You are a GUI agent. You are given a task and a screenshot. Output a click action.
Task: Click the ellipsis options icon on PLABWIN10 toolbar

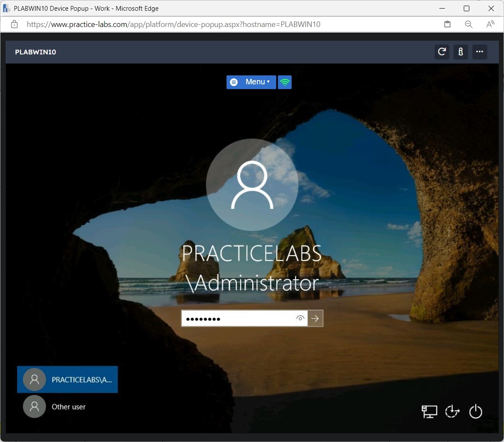(480, 52)
